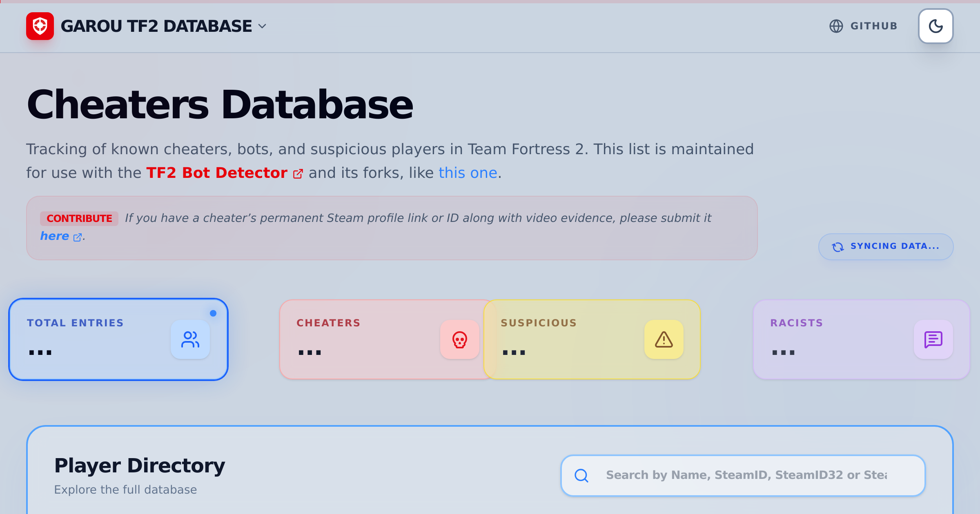Expand the Garou TF2 Database title chevron
This screenshot has height=514, width=980.
(x=262, y=26)
